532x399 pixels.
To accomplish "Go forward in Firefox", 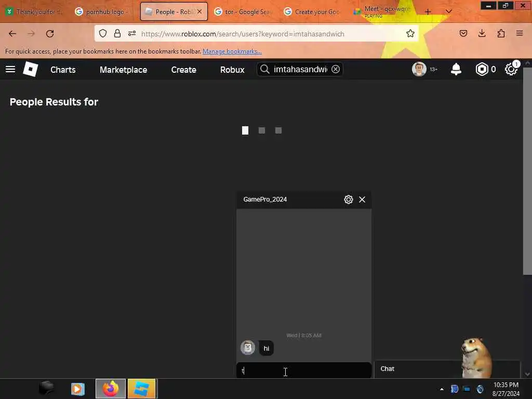I will pos(31,34).
